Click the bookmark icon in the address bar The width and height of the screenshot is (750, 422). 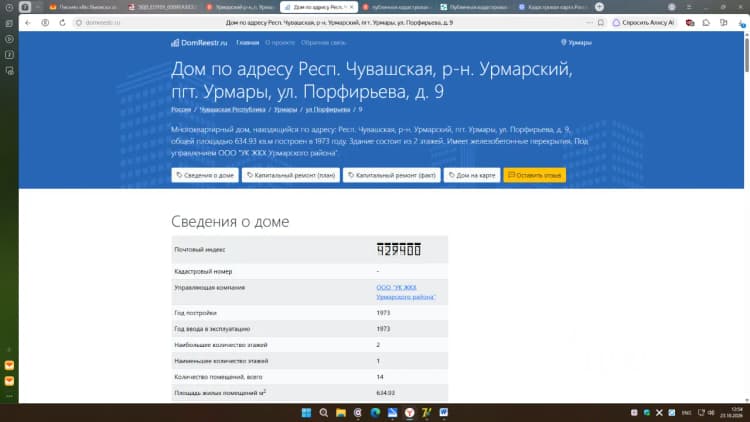[601, 22]
